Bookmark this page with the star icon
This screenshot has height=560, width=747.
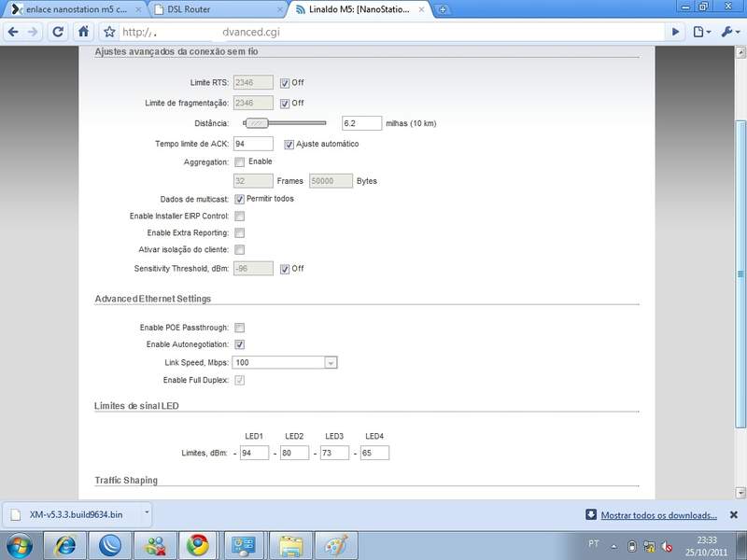[109, 32]
